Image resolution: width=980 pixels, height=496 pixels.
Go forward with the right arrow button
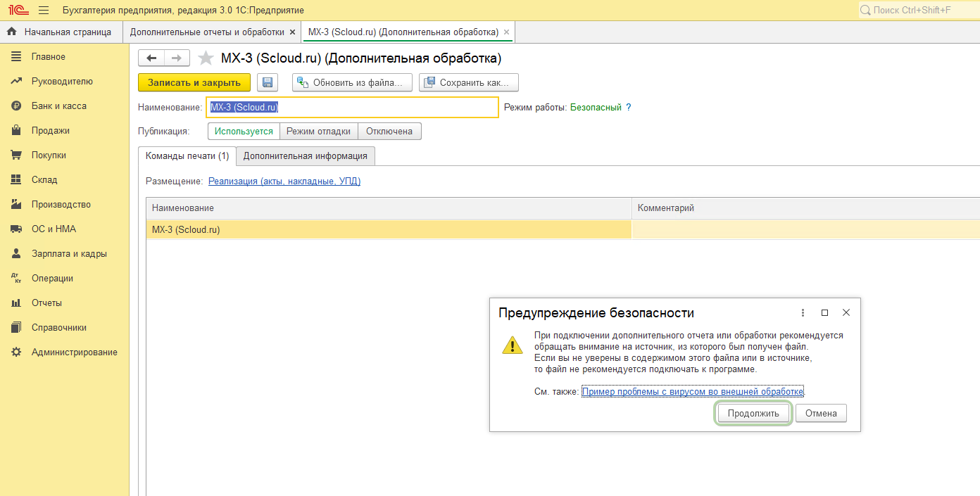tap(177, 58)
